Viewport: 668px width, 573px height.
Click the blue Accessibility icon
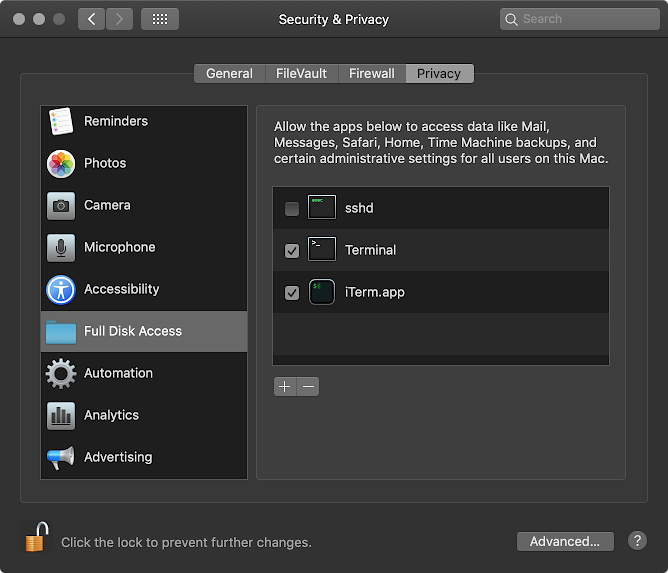point(61,290)
